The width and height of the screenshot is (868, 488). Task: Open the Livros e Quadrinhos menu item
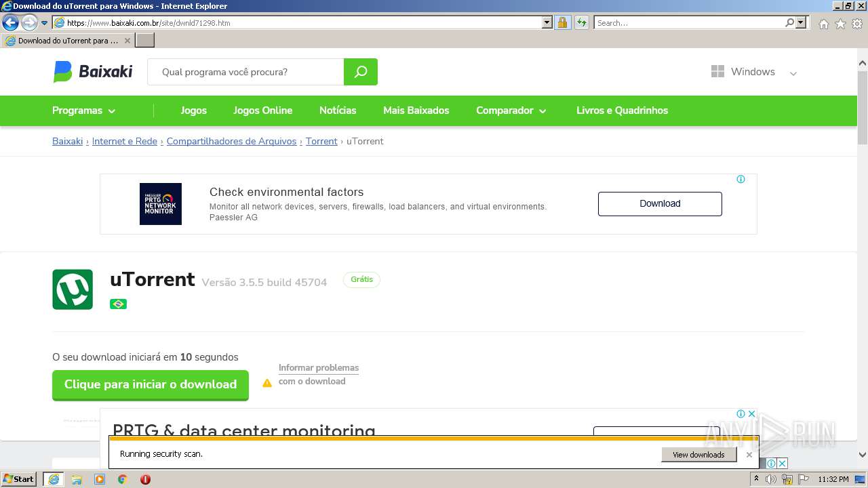622,110
